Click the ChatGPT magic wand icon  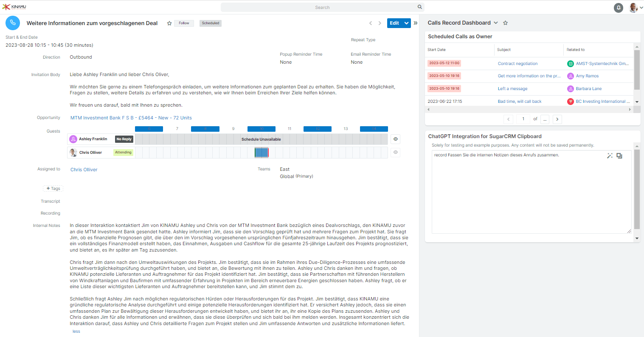(x=610, y=156)
